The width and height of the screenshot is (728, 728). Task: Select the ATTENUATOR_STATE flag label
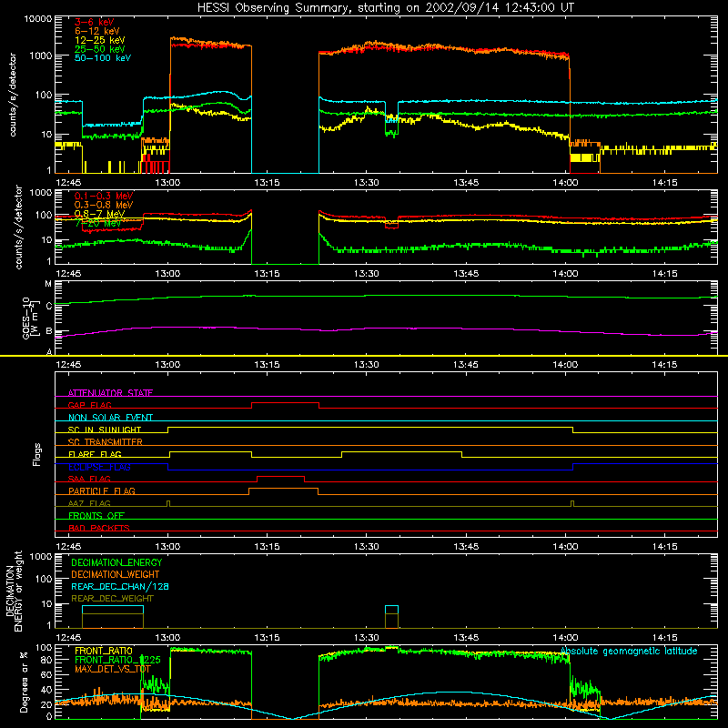click(x=110, y=393)
